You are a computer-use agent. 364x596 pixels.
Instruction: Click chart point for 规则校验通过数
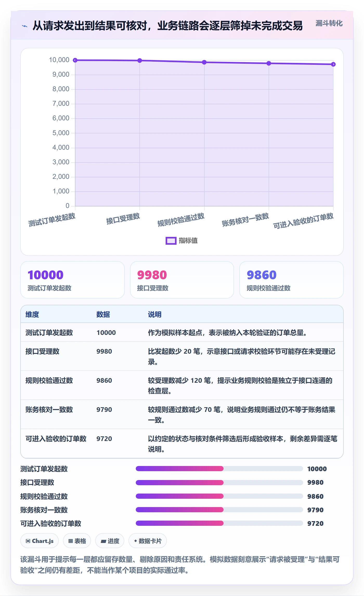tap(204, 62)
